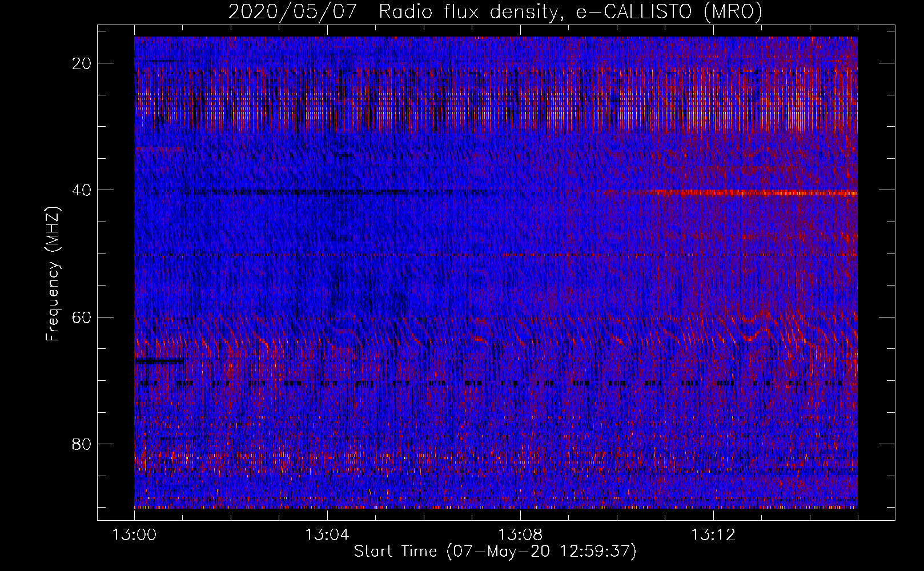The height and width of the screenshot is (571, 924).
Task: Click the 80 MHz frequency tick label
Action: [x=82, y=444]
